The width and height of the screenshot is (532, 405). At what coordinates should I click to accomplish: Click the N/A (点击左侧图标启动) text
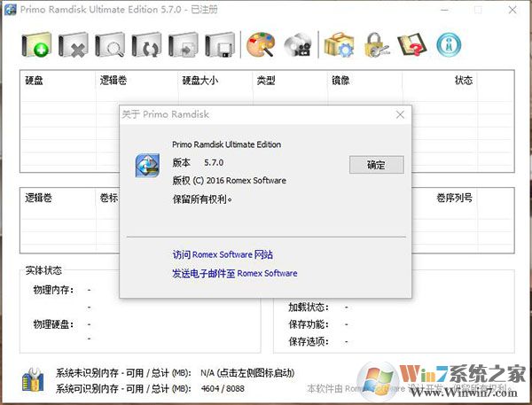point(247,373)
